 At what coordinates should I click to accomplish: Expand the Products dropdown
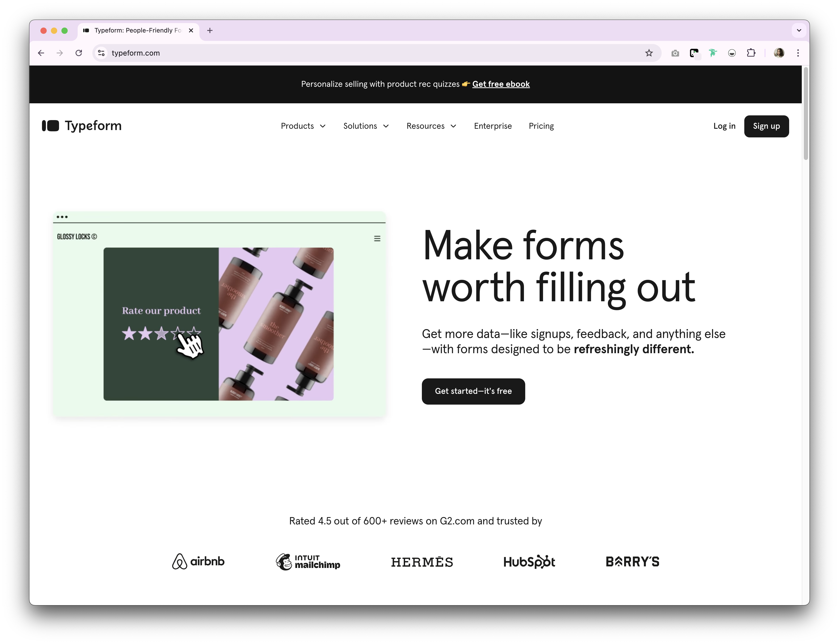coord(303,126)
